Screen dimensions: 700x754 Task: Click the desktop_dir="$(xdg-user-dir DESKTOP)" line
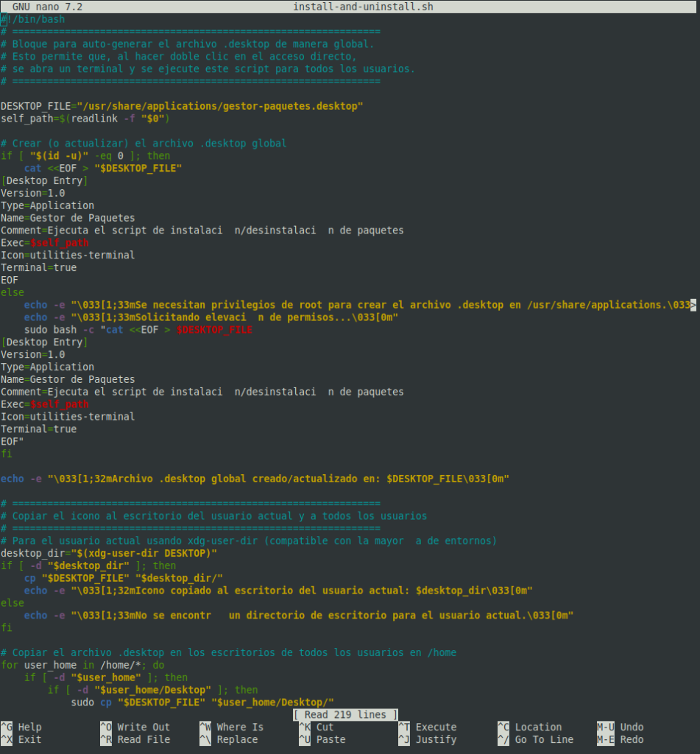tap(109, 554)
